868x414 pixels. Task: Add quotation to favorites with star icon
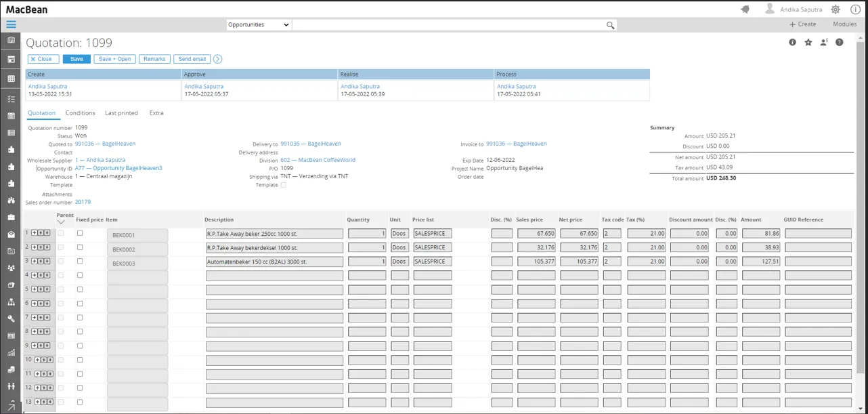click(808, 42)
